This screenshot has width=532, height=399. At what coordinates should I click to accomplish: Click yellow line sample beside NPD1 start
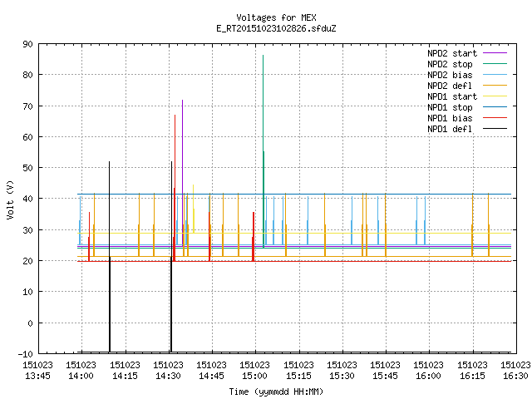pyautogui.click(x=495, y=96)
